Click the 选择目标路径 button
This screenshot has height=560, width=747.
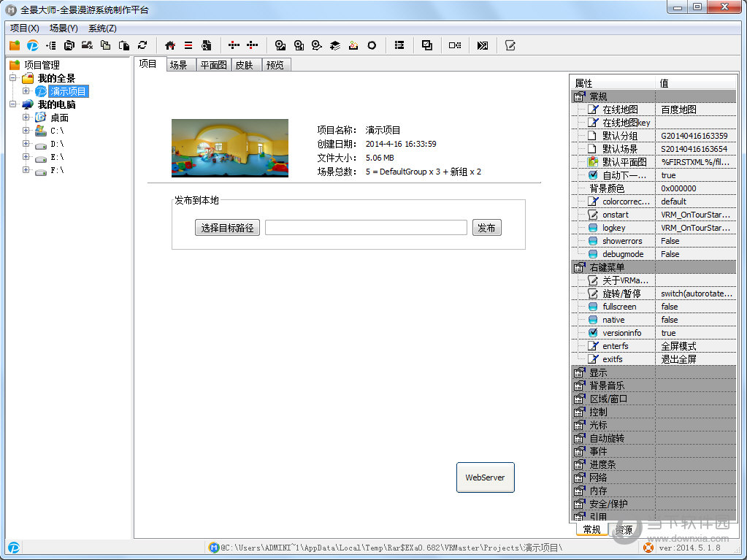coord(227,228)
